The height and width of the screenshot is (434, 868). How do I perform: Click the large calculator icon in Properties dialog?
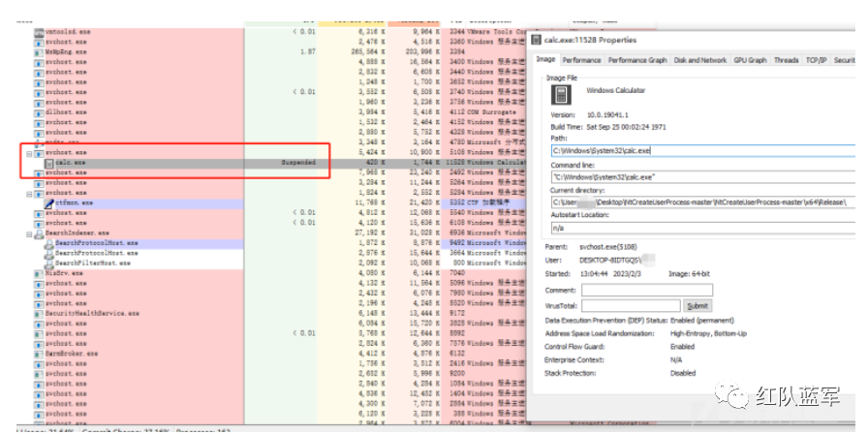point(561,95)
